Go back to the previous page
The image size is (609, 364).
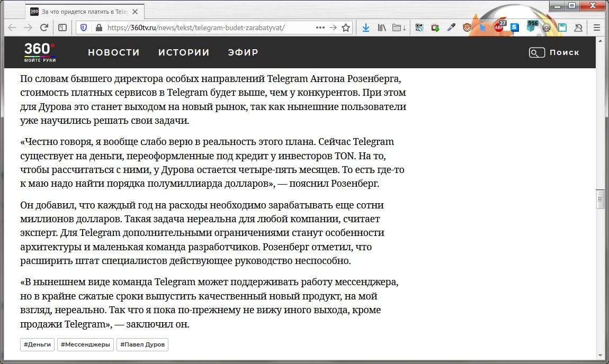tap(12, 28)
